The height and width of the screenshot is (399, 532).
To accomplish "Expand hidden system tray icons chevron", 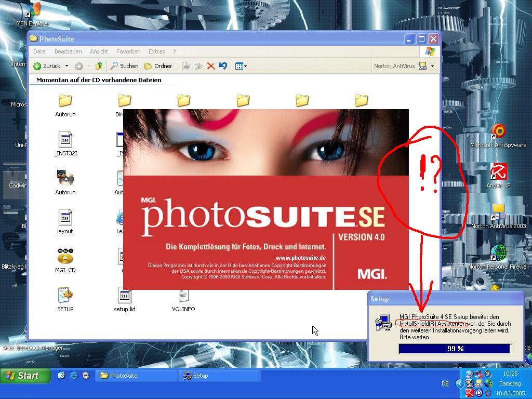I will 459,383.
